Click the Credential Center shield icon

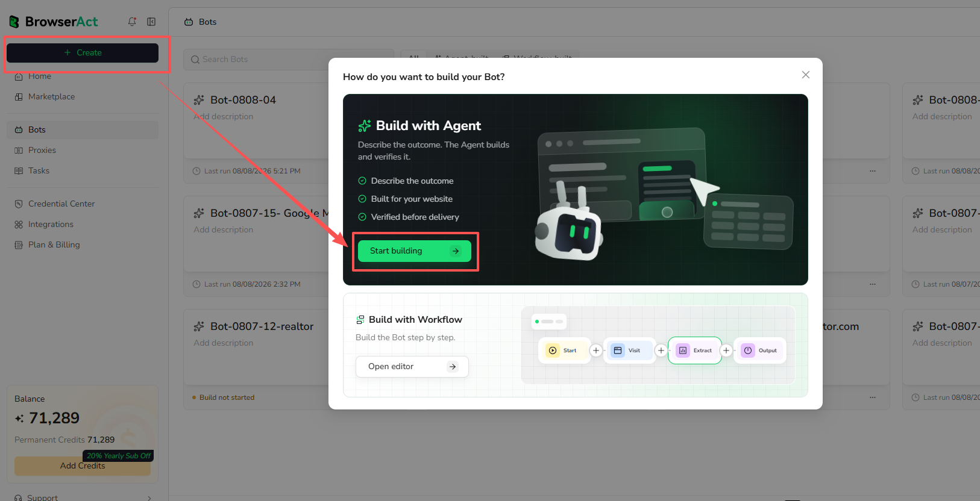pyautogui.click(x=19, y=204)
